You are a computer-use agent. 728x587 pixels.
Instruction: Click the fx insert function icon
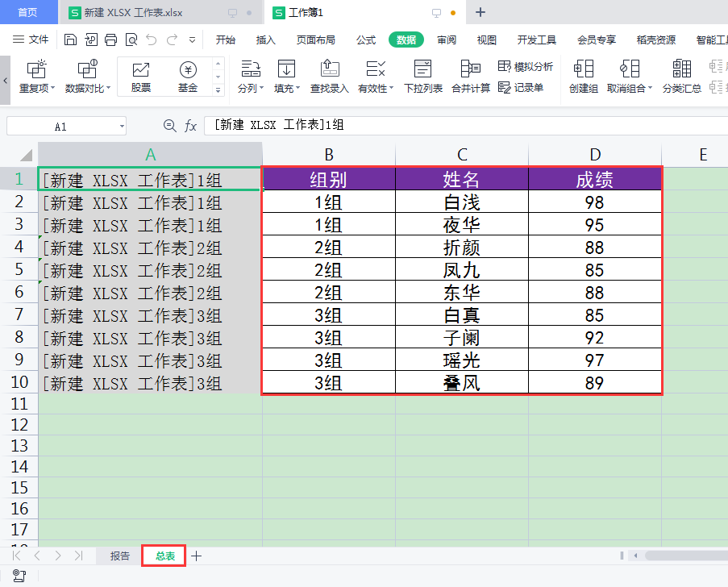pyautogui.click(x=190, y=126)
